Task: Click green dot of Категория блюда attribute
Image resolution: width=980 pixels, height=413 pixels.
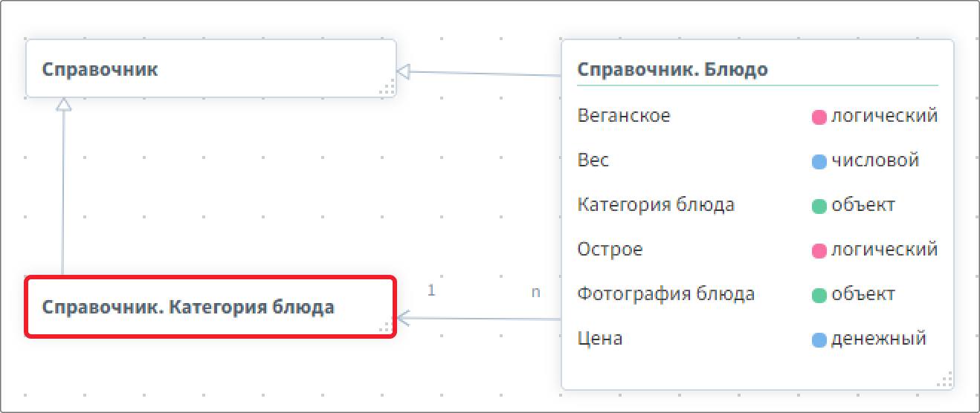Action: [x=819, y=206]
